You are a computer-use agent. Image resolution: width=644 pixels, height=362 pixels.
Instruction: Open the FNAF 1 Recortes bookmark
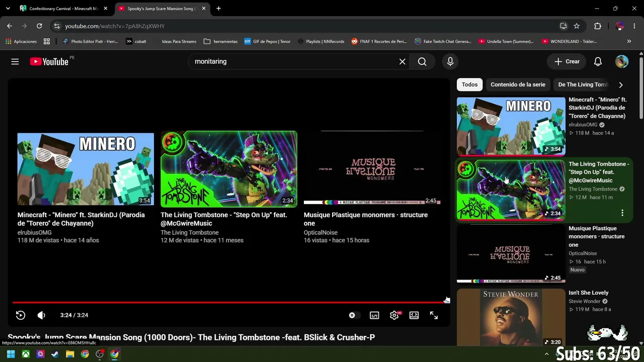[379, 41]
